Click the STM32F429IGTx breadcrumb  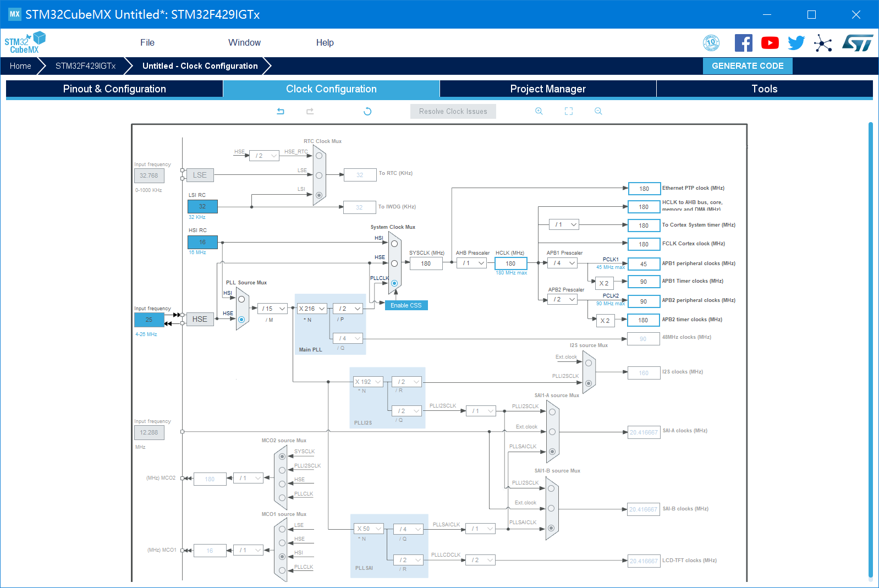coord(85,66)
